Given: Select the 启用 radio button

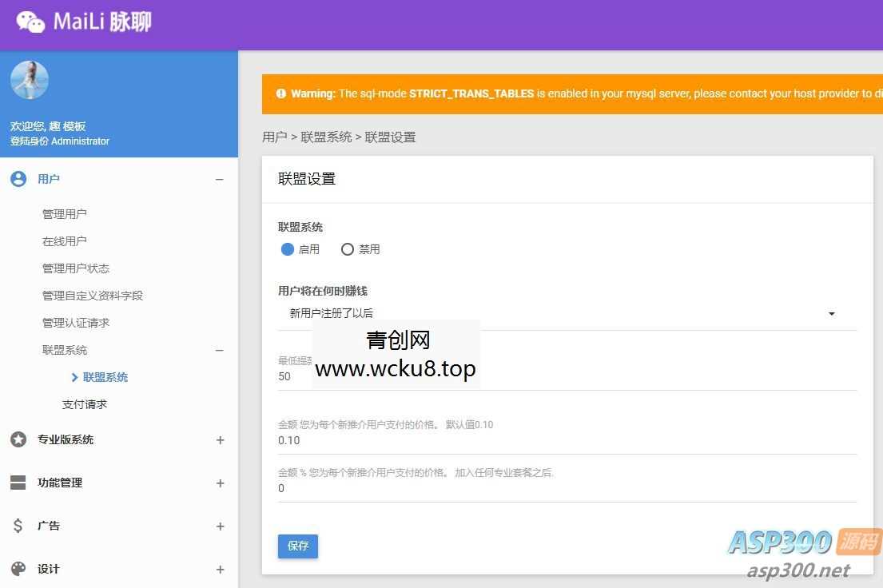Looking at the screenshot, I should [288, 249].
